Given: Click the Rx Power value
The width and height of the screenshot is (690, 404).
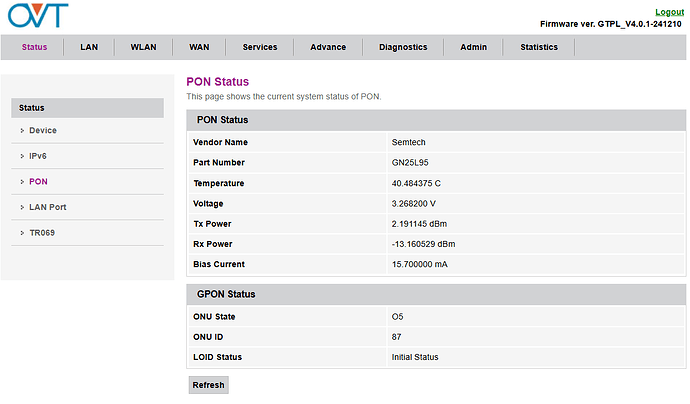Looking at the screenshot, I should point(423,244).
